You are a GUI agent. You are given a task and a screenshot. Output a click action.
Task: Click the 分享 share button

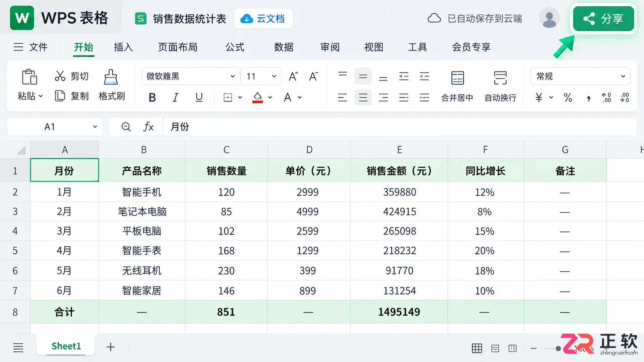click(604, 19)
